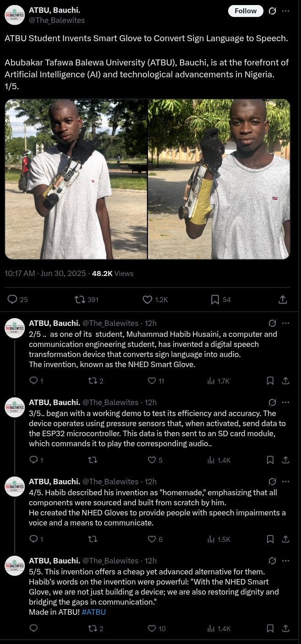Reply to the main ATBU tweet
The width and height of the screenshot is (301, 644).
[x=13, y=299]
